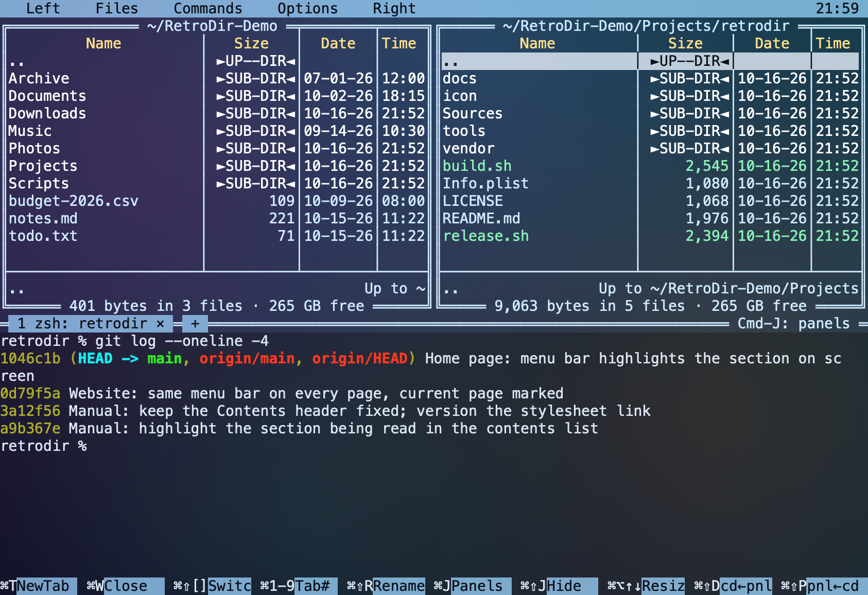Select Music folder in left panel
The height and width of the screenshot is (595, 868).
(x=217, y=131)
